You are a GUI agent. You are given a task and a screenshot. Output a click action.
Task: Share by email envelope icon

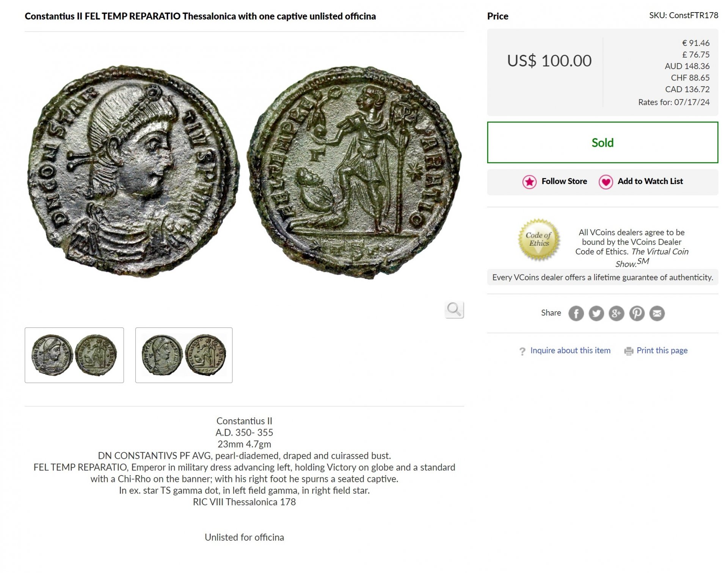[657, 313]
